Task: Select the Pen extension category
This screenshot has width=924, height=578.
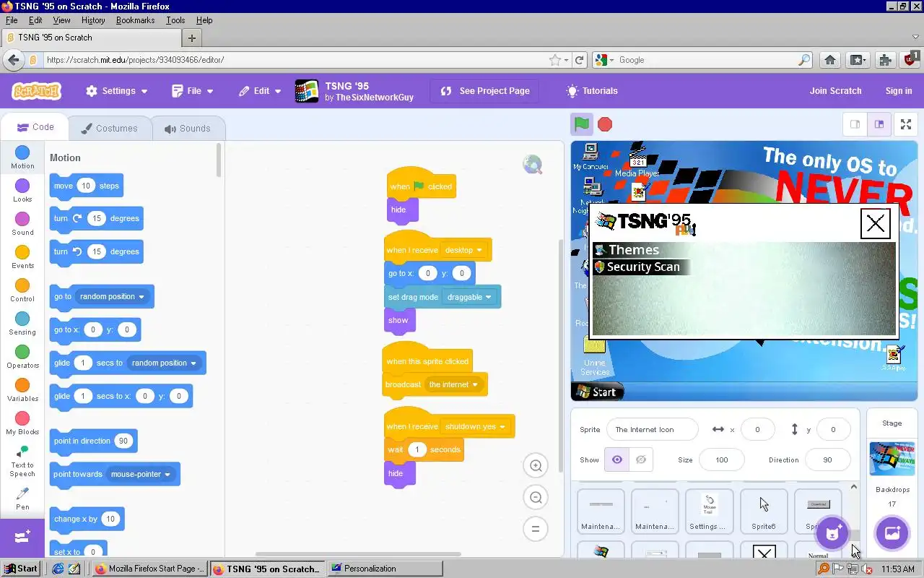Action: (x=22, y=499)
